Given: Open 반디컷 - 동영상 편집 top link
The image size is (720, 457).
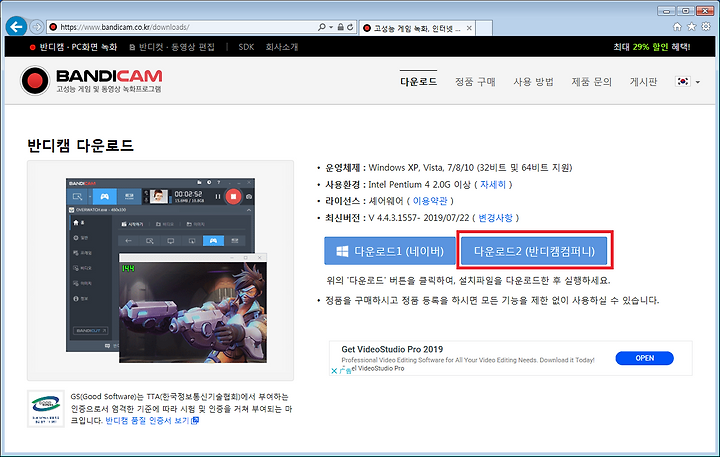Looking at the screenshot, I should click(172, 47).
